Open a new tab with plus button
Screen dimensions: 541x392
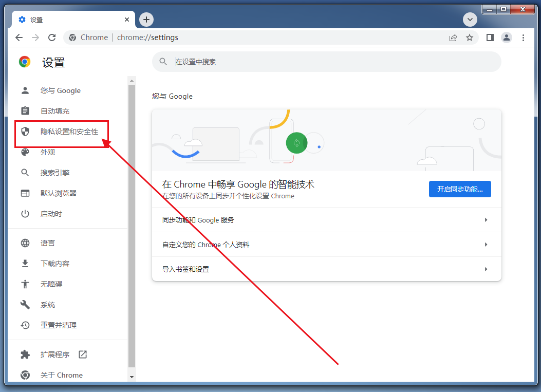(x=146, y=20)
